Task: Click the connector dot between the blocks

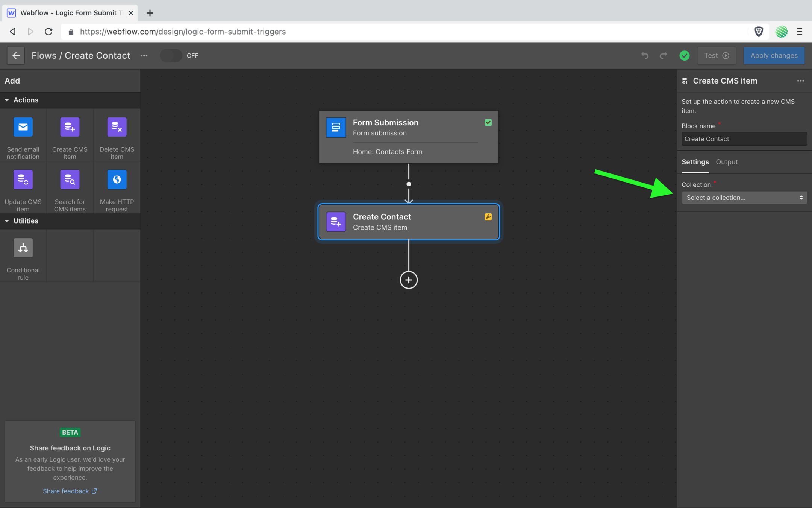Action: click(409, 184)
